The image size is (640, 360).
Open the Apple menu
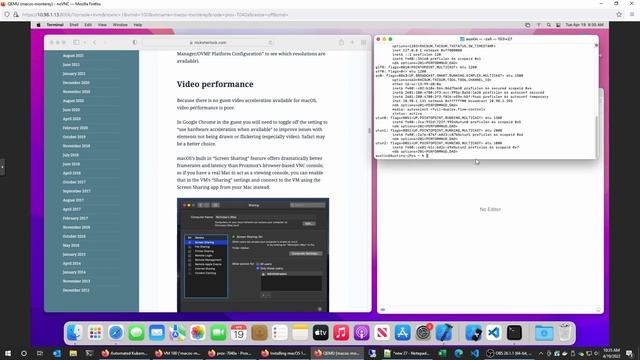(x=38, y=25)
